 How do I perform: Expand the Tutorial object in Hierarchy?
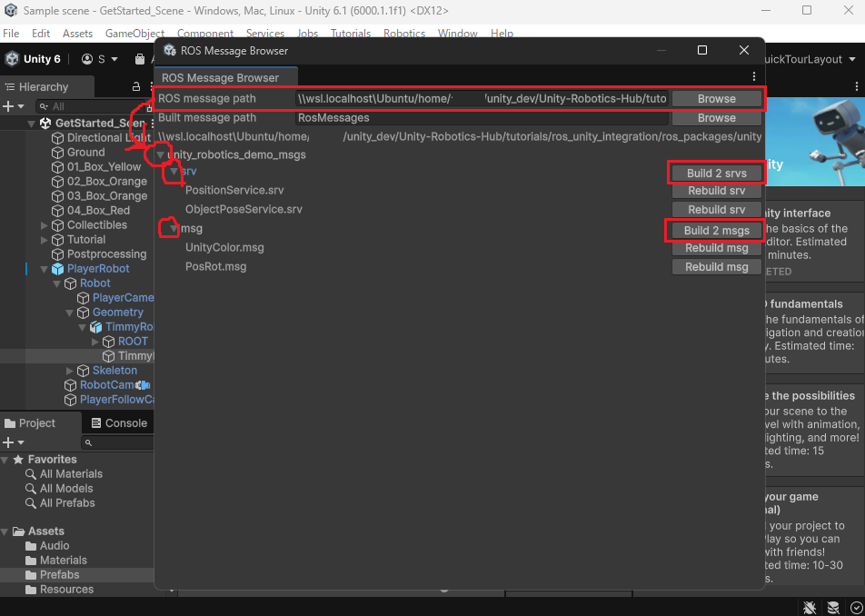45,240
